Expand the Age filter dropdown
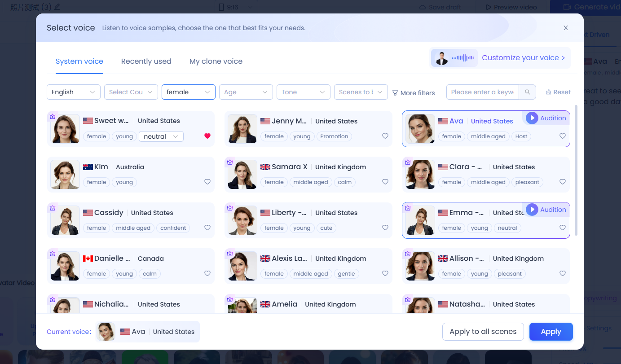Viewport: 621px width, 364px height. point(246,92)
